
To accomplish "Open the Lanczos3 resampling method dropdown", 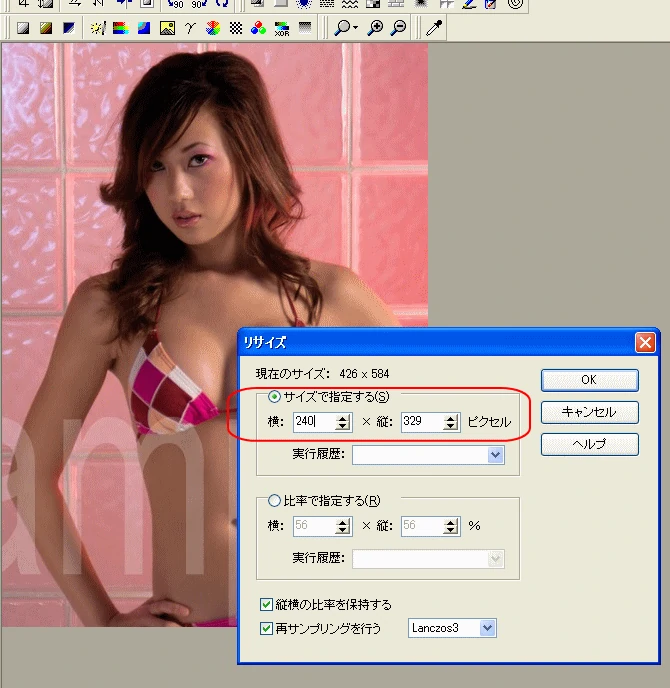I will [x=487, y=628].
